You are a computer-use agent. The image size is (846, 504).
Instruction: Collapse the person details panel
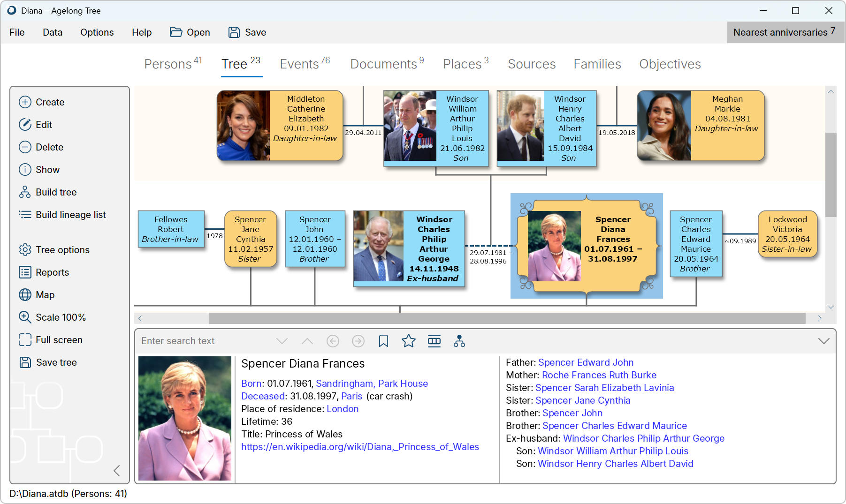823,341
